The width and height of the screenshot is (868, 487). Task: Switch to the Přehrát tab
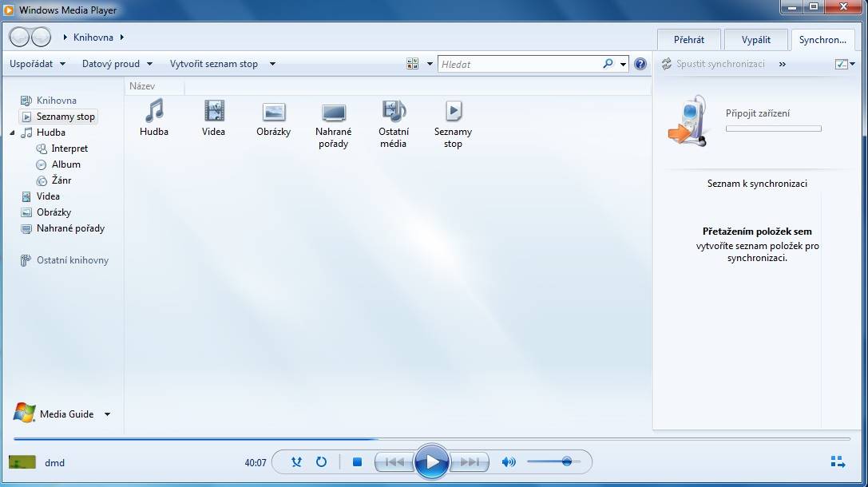click(x=689, y=40)
